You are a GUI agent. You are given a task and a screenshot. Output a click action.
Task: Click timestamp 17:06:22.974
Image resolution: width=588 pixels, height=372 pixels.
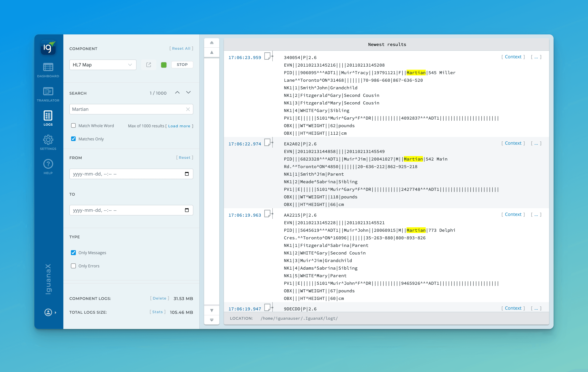coord(245,144)
